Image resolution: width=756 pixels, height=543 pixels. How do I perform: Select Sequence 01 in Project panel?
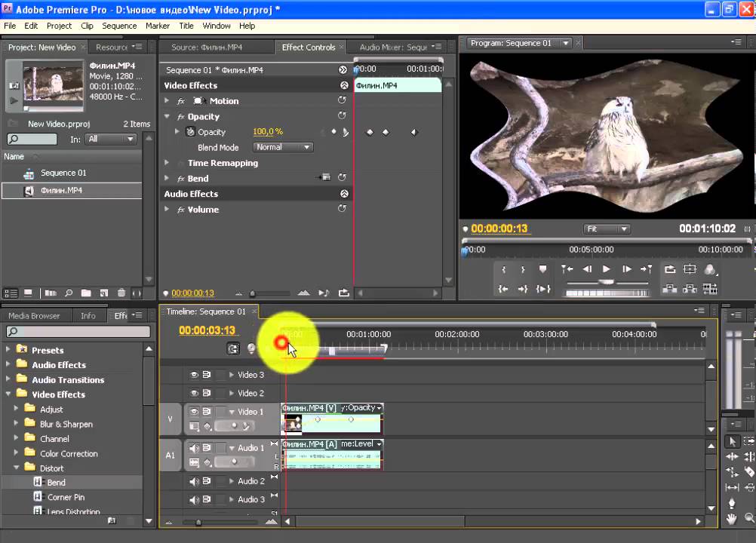[x=63, y=173]
